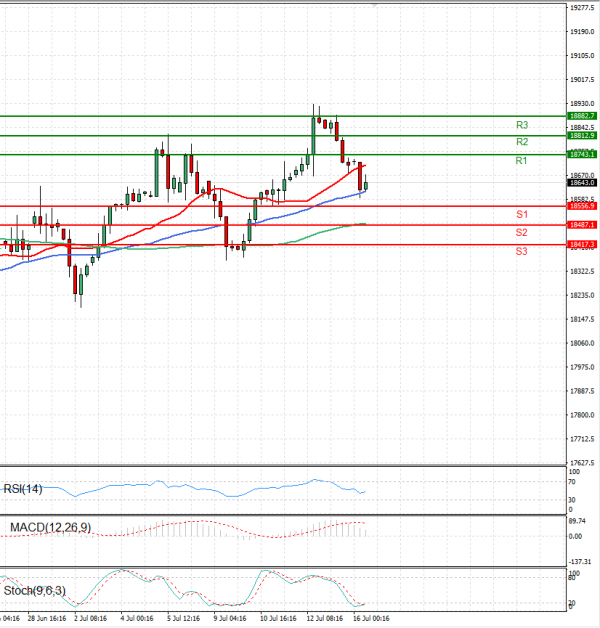600x628 pixels.
Task: Click the 18235.0 price axis value
Action: point(582,296)
